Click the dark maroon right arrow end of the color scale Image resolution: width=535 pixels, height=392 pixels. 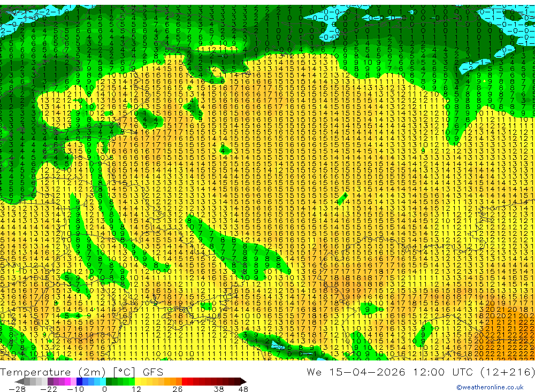(243, 382)
